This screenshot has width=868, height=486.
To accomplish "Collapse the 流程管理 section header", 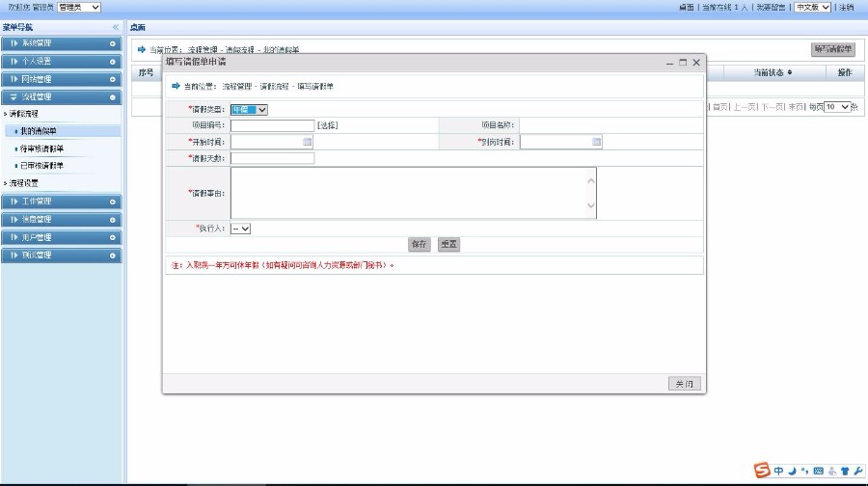I will pos(61,96).
